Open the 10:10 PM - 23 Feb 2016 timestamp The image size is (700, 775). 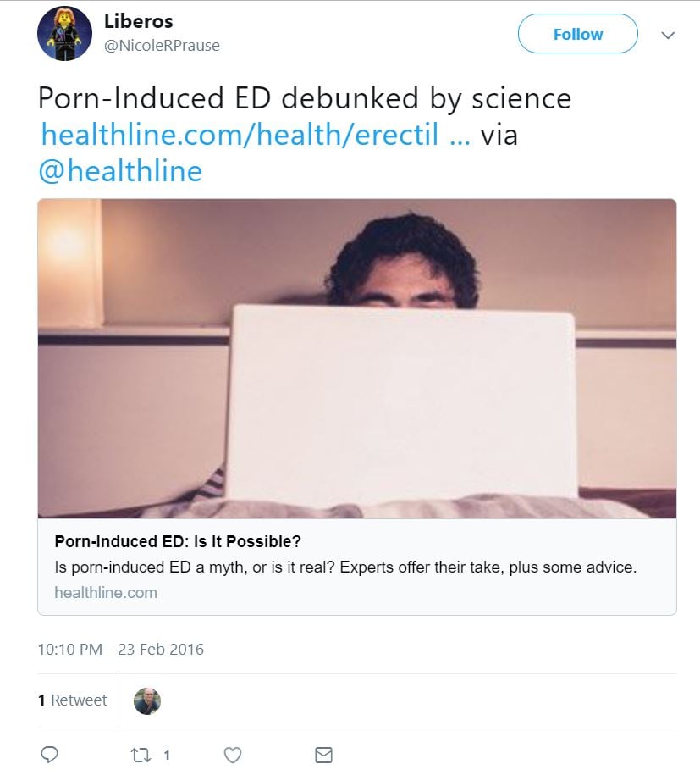pos(120,650)
